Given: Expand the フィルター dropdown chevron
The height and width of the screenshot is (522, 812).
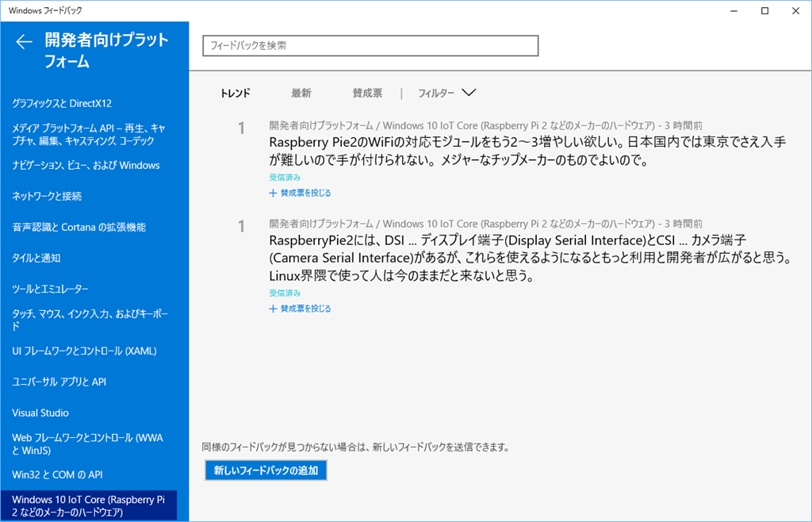Looking at the screenshot, I should click(x=469, y=93).
